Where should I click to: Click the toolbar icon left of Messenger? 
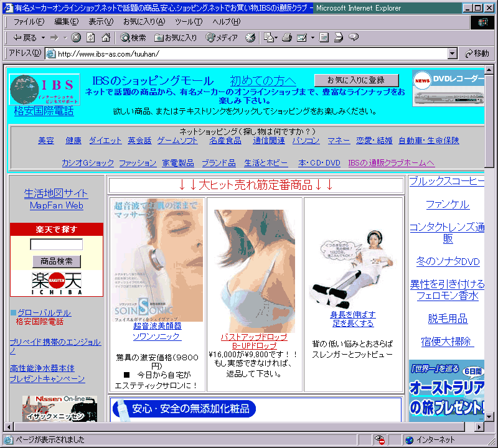[339, 37]
